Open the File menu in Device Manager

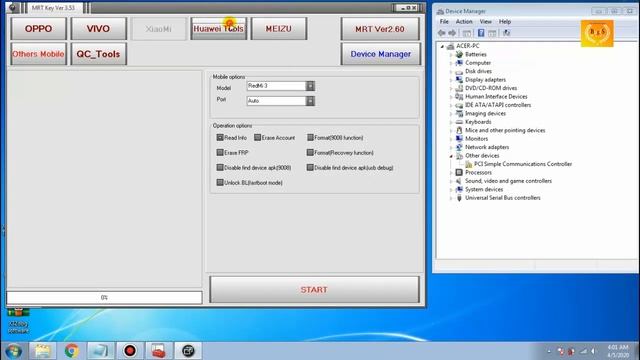click(444, 22)
